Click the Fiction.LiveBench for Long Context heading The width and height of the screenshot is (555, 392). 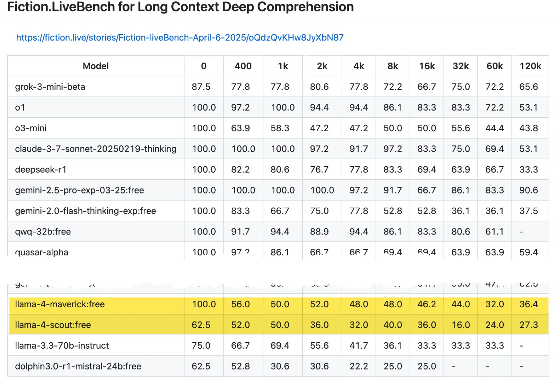click(x=180, y=7)
